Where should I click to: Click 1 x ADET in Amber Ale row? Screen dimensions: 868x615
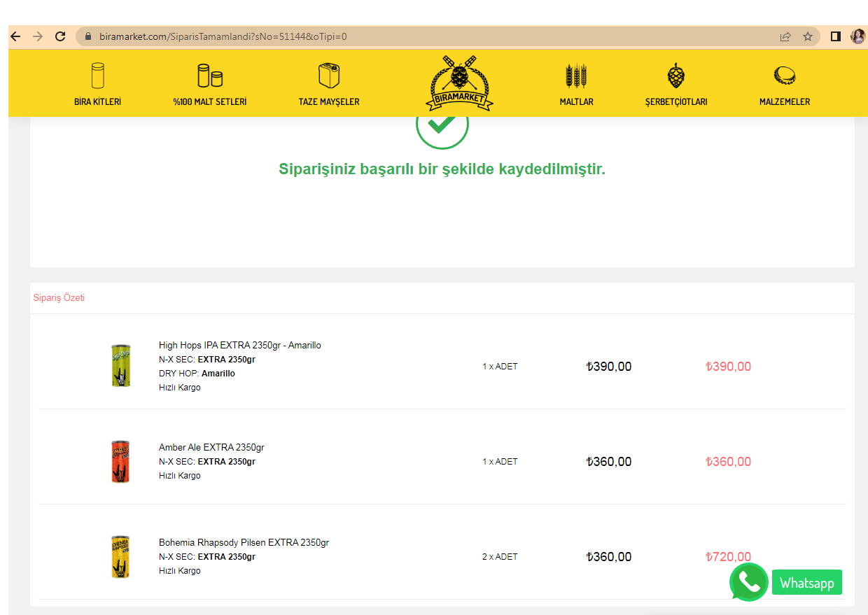[x=500, y=462]
